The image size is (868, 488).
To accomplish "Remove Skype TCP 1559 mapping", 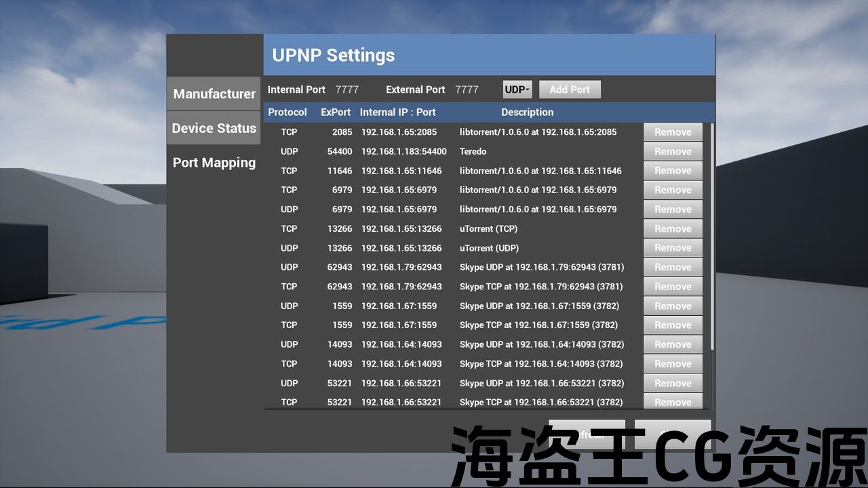I will [x=673, y=325].
